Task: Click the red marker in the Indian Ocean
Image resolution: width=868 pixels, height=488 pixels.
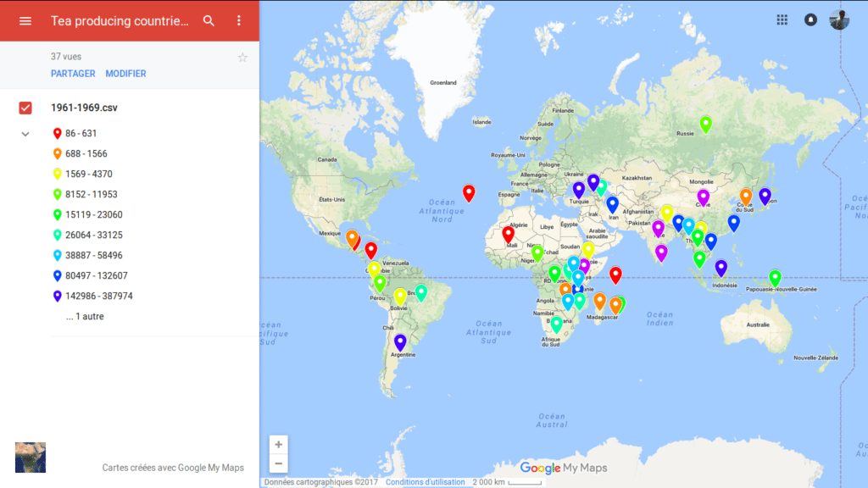Action: (615, 274)
